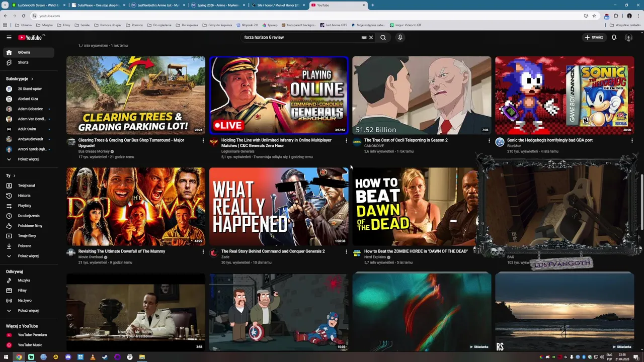Open Nerd Explains channel link
Image resolution: width=644 pixels, height=362 pixels.
coord(375,257)
